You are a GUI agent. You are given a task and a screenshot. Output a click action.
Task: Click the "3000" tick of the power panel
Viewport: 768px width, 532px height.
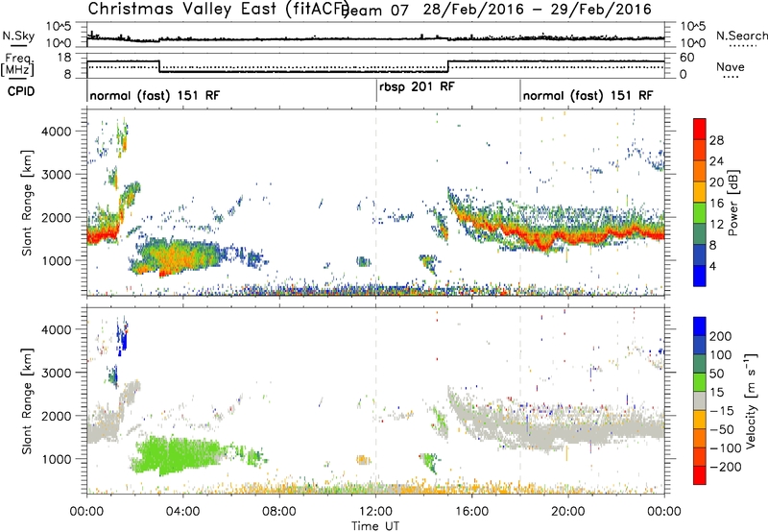click(x=56, y=175)
